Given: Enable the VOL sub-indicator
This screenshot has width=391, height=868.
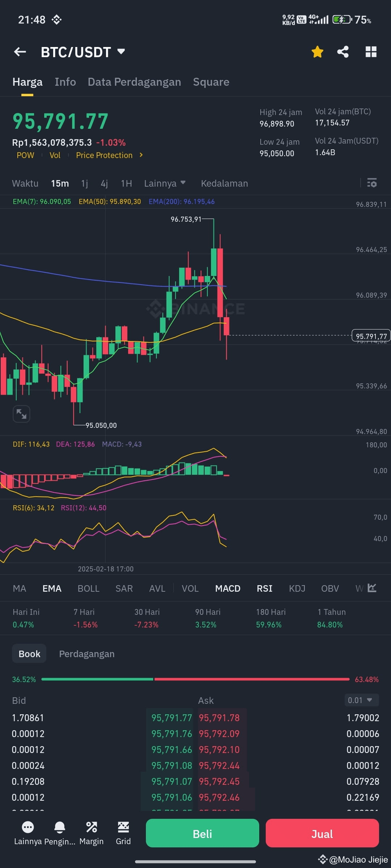Looking at the screenshot, I should (x=190, y=588).
